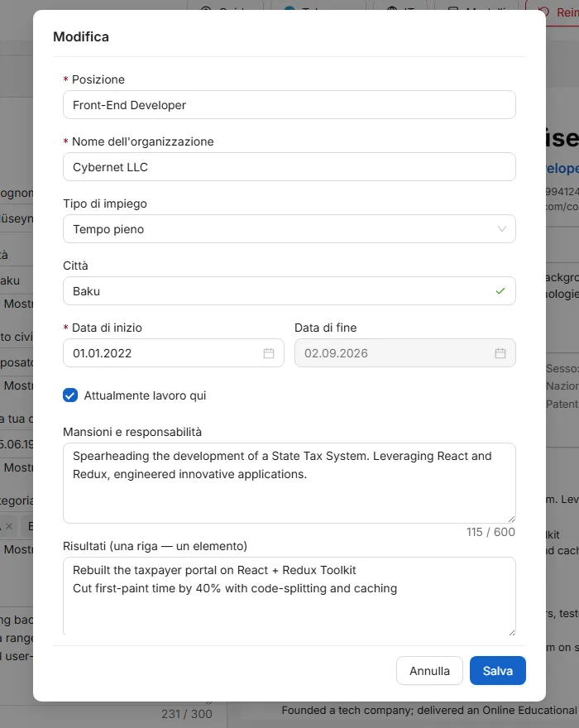Click the Risultati textarea resize handle
The width and height of the screenshot is (579, 728).
[x=511, y=632]
